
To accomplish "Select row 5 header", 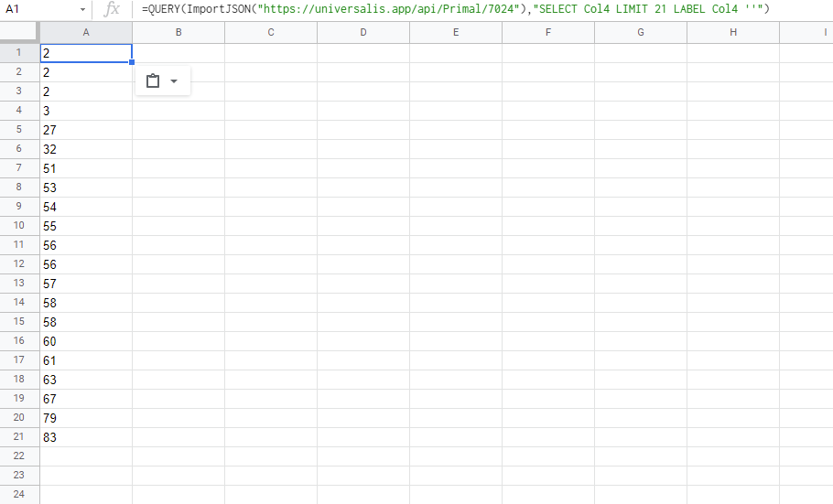I will [19, 130].
